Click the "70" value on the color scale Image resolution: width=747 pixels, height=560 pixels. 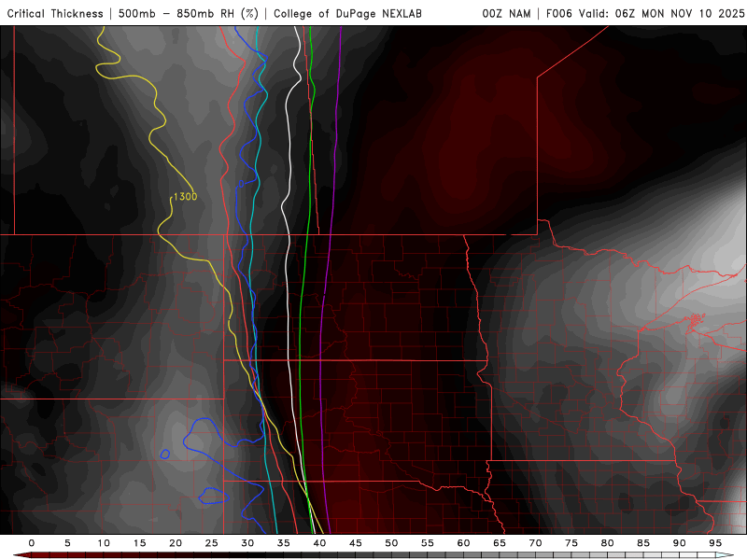pyautogui.click(x=535, y=543)
